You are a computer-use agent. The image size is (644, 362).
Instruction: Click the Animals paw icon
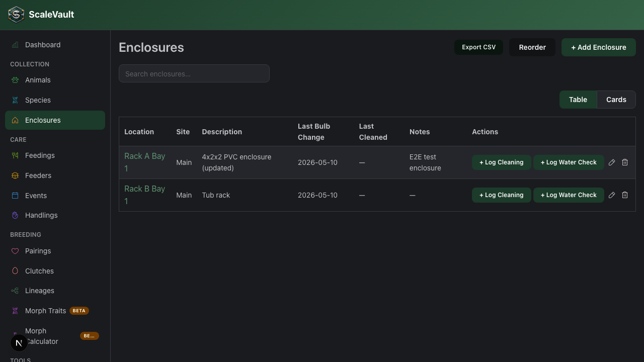tap(15, 80)
